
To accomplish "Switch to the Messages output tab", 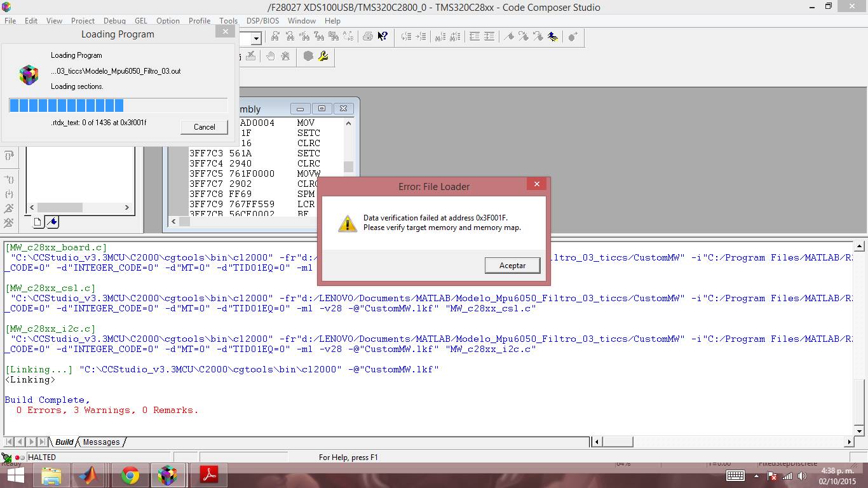I will coord(101,442).
